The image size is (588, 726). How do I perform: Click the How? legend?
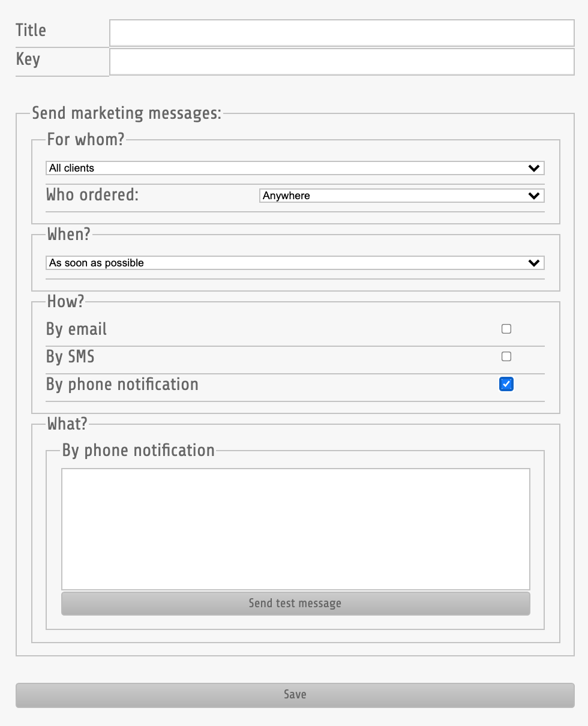click(66, 302)
